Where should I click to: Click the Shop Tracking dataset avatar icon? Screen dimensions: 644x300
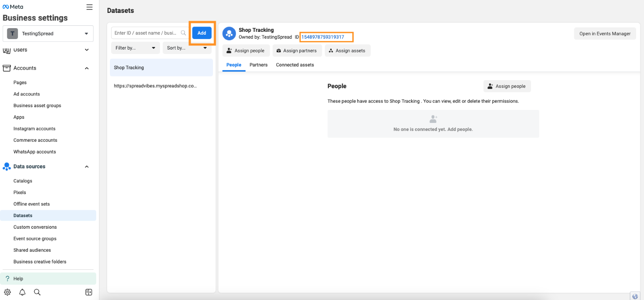(x=229, y=33)
